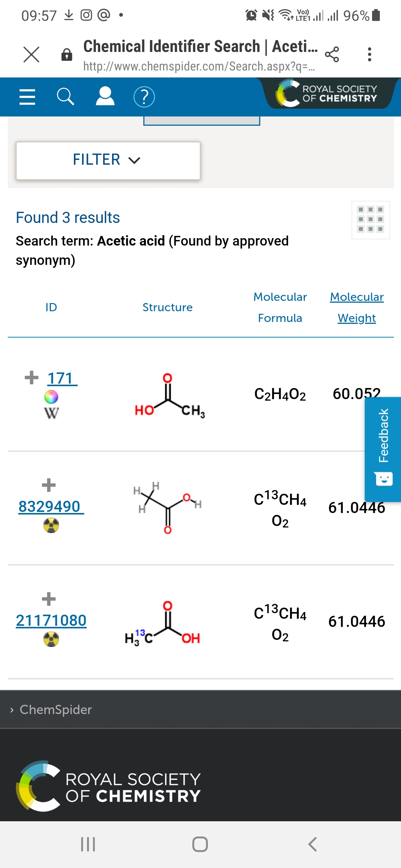Image resolution: width=401 pixels, height=868 pixels.
Task: Expand result 8329490 with plus icon
Action: [x=49, y=485]
